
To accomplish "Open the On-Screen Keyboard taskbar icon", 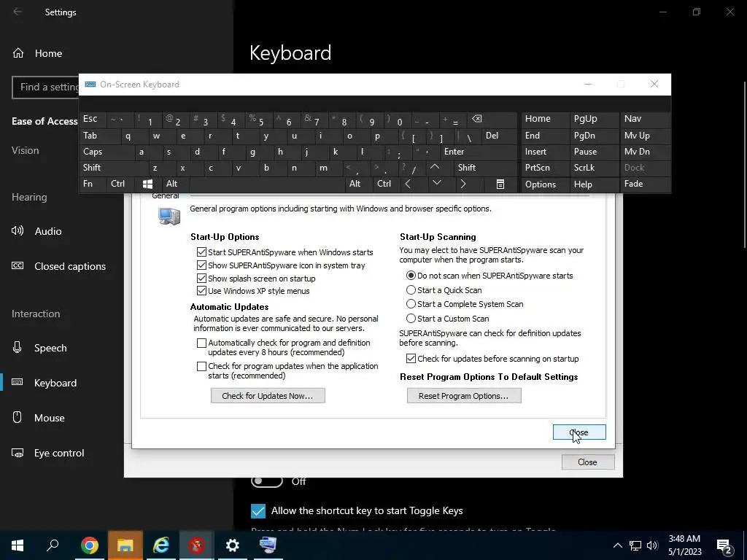I will coord(268,545).
